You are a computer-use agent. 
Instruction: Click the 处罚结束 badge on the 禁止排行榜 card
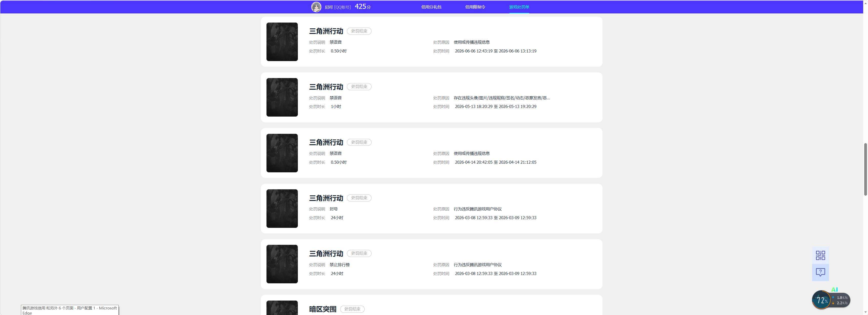[359, 253]
